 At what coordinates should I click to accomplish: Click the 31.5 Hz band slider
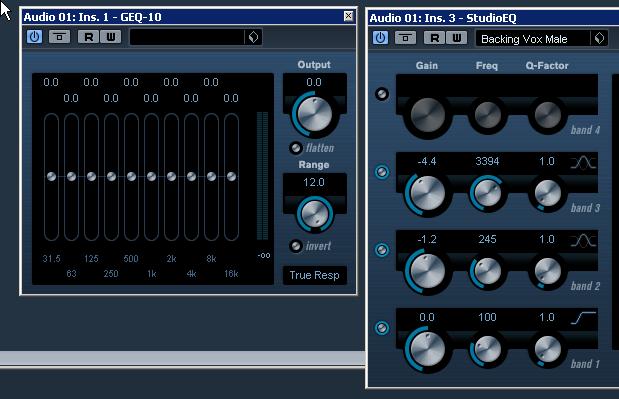point(51,176)
